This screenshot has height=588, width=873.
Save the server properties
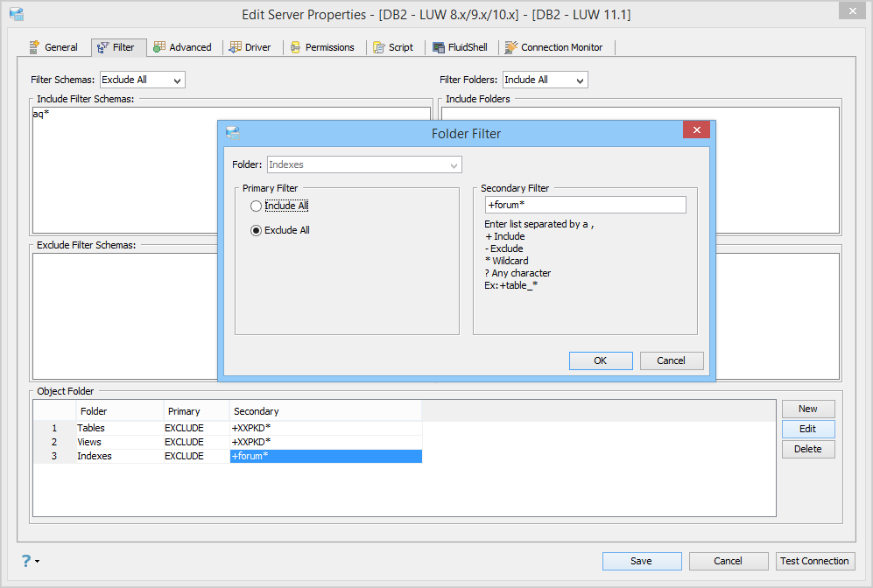641,561
